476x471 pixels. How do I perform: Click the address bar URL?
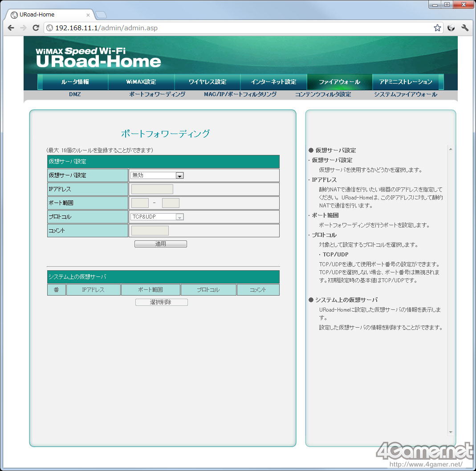click(106, 28)
